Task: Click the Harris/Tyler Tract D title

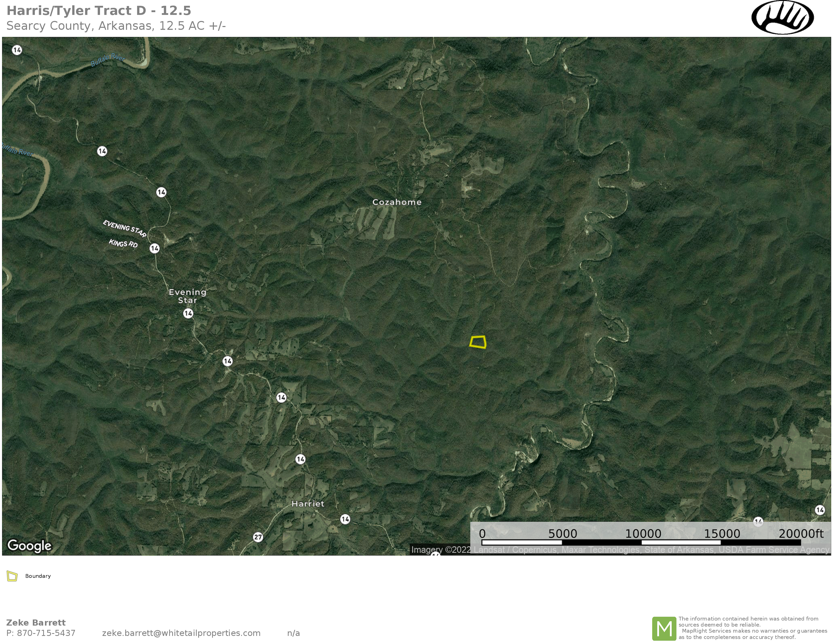Action: (x=99, y=11)
